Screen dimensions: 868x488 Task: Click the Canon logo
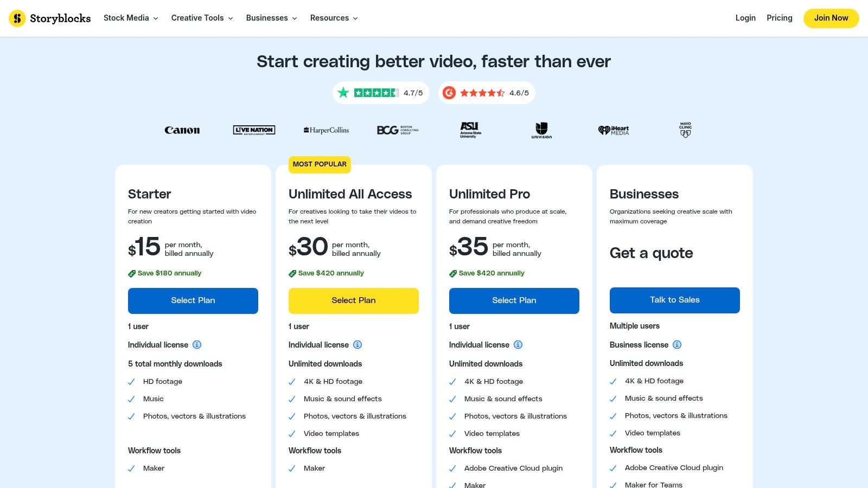pyautogui.click(x=182, y=130)
